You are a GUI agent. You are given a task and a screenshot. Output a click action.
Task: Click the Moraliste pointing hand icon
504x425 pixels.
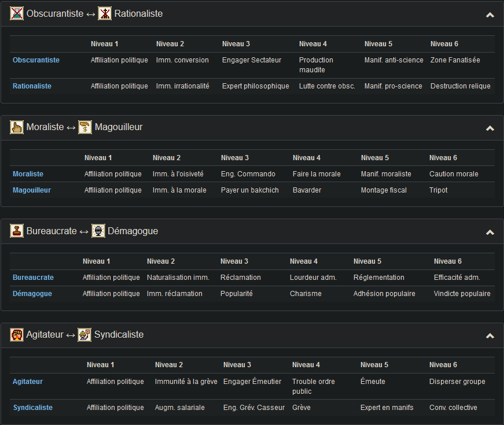click(17, 127)
